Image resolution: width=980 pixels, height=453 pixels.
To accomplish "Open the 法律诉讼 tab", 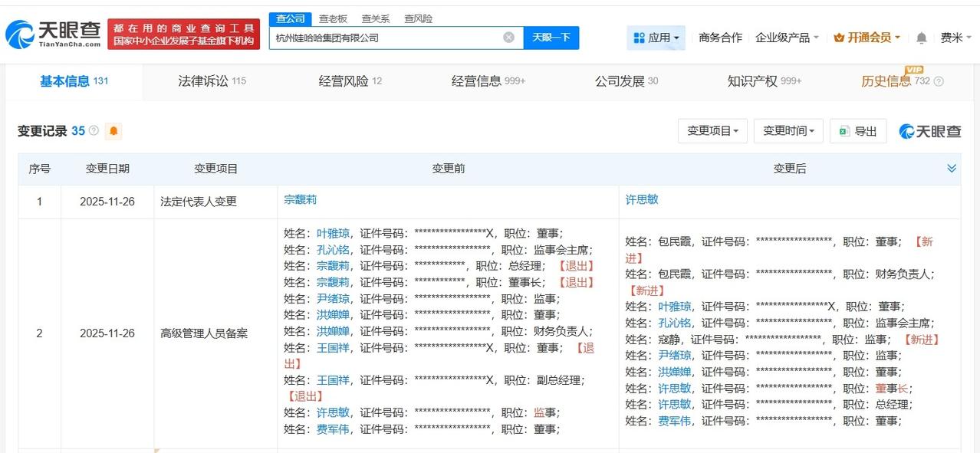I will (212, 81).
